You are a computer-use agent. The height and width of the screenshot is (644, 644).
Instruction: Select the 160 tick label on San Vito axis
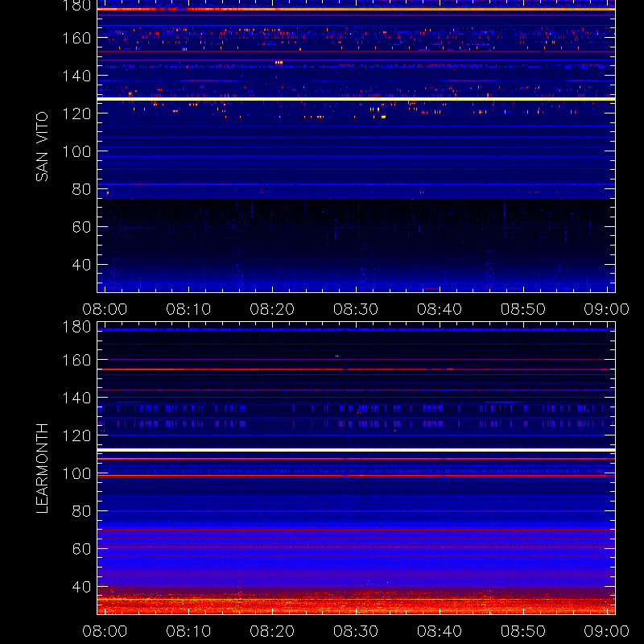point(76,38)
